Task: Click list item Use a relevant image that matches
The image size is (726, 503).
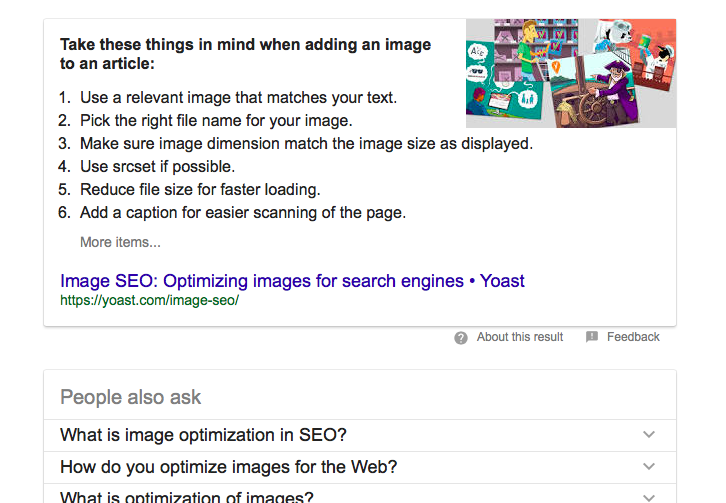Action: [238, 98]
